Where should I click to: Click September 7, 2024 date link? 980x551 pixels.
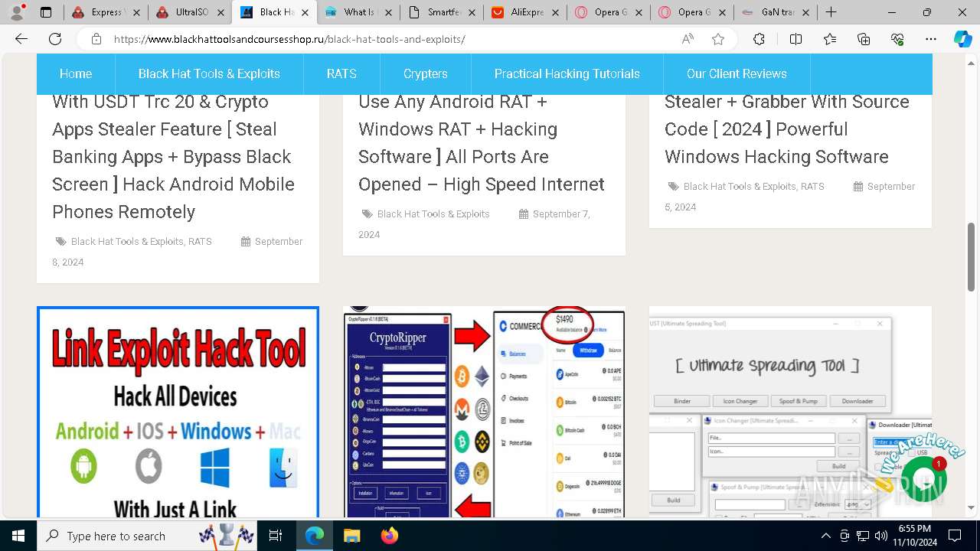(474, 224)
